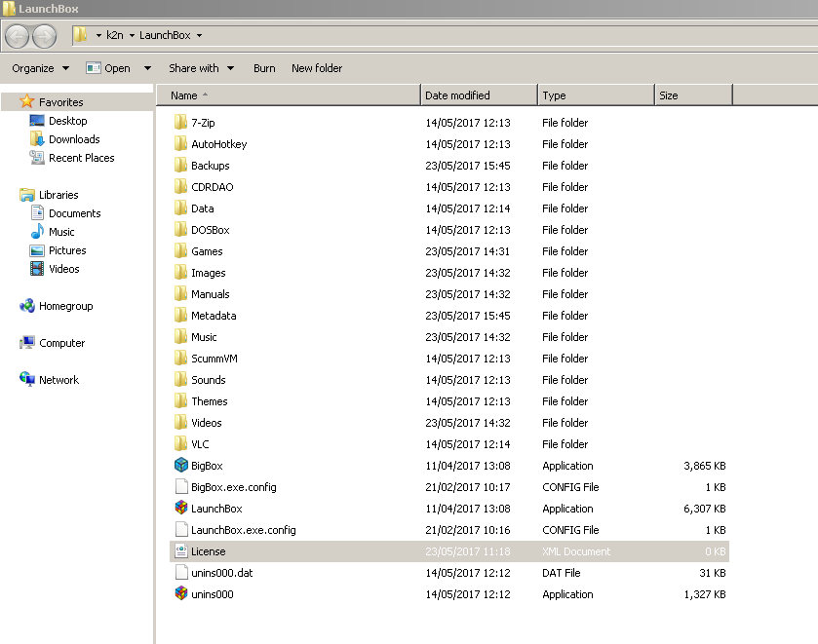This screenshot has width=818, height=644.
Task: Click the VLC folder icon
Action: coord(180,443)
